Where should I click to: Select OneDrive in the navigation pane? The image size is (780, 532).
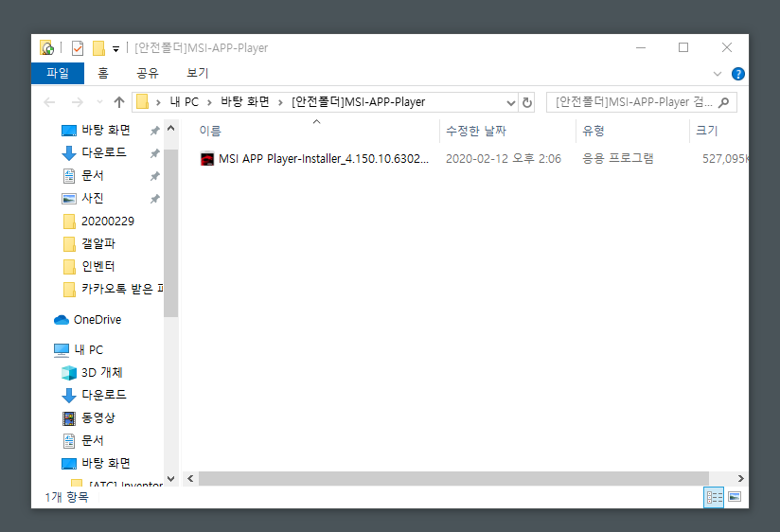point(97,320)
